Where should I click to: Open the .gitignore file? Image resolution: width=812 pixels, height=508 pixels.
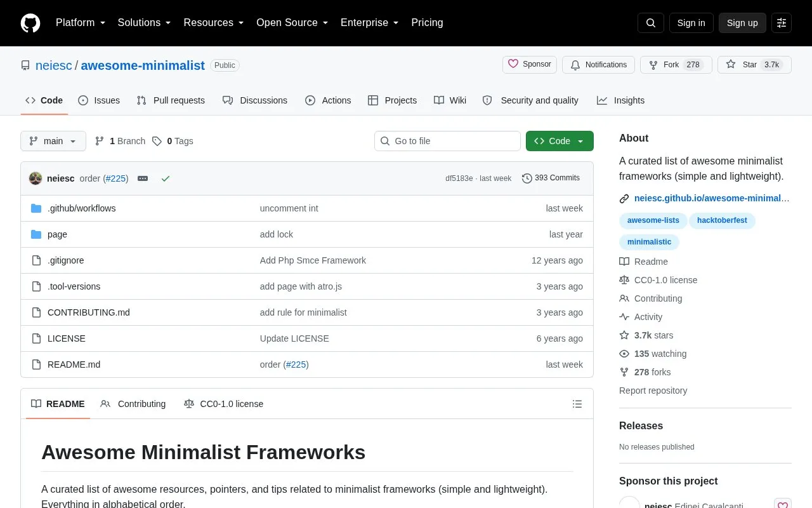(65, 260)
